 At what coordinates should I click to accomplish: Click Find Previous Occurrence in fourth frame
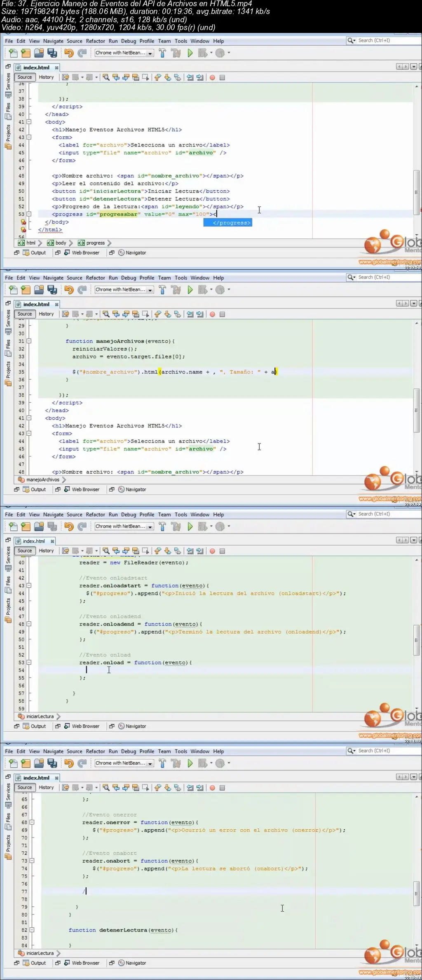[116, 788]
